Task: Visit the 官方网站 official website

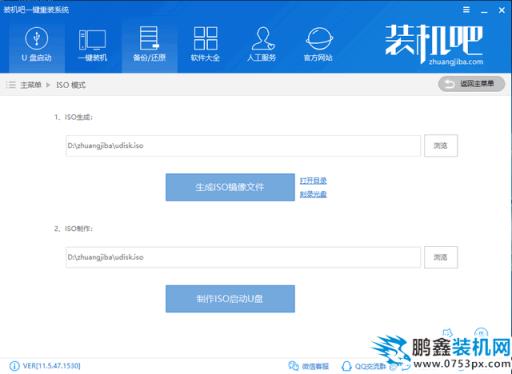Action: [x=318, y=45]
